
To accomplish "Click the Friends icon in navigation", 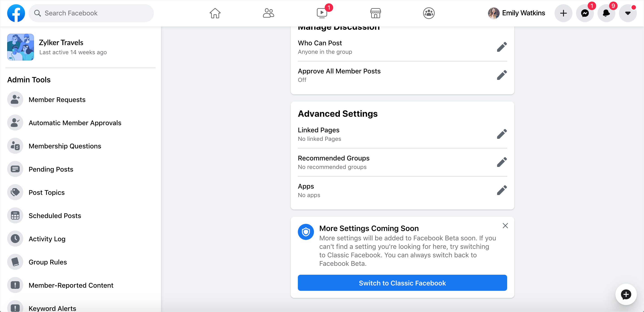I will pos(268,13).
